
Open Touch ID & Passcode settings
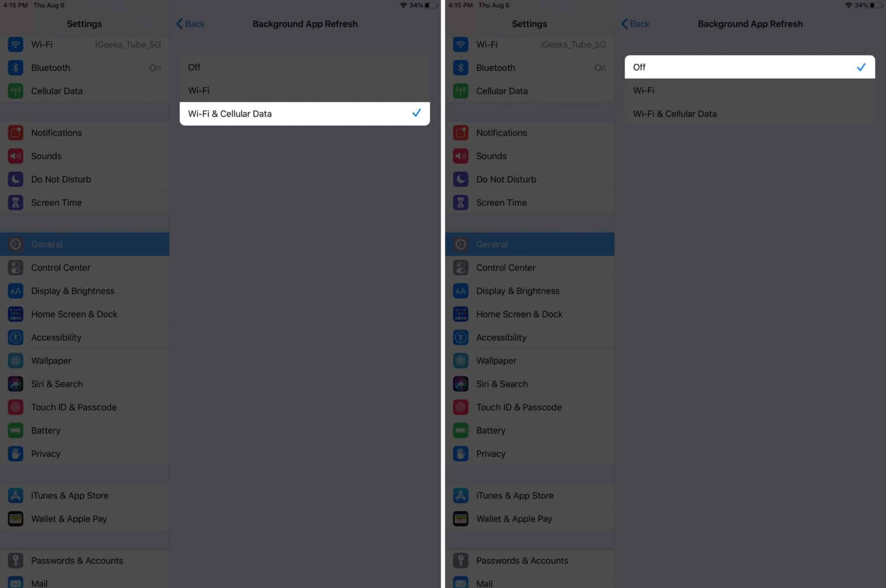[74, 407]
